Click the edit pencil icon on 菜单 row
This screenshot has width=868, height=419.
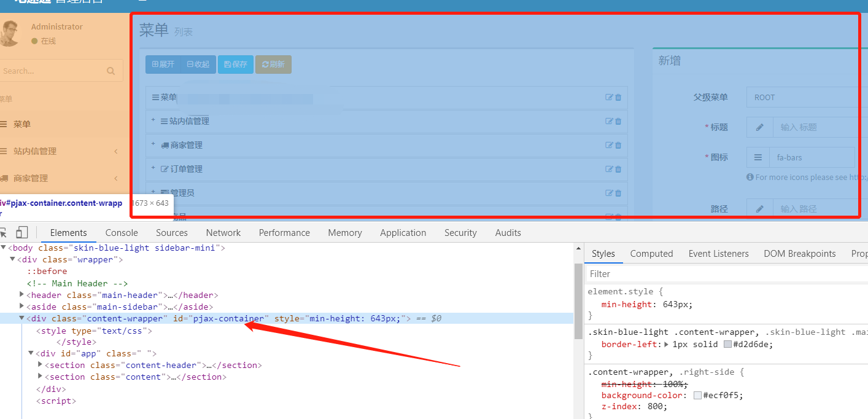[x=609, y=97]
